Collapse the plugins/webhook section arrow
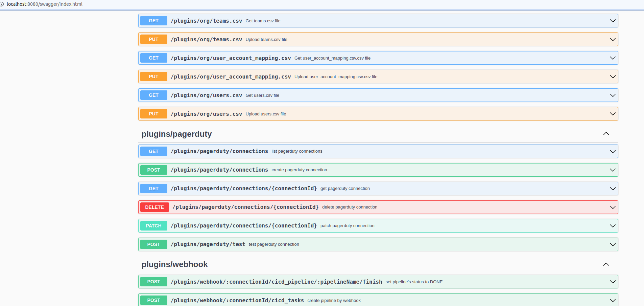The height and width of the screenshot is (306, 644). 606,264
